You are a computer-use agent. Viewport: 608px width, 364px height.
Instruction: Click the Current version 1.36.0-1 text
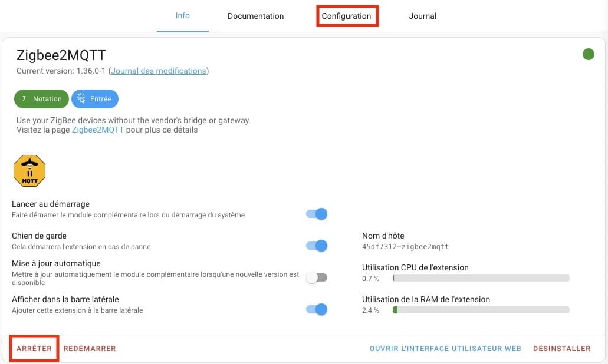pyautogui.click(x=61, y=71)
